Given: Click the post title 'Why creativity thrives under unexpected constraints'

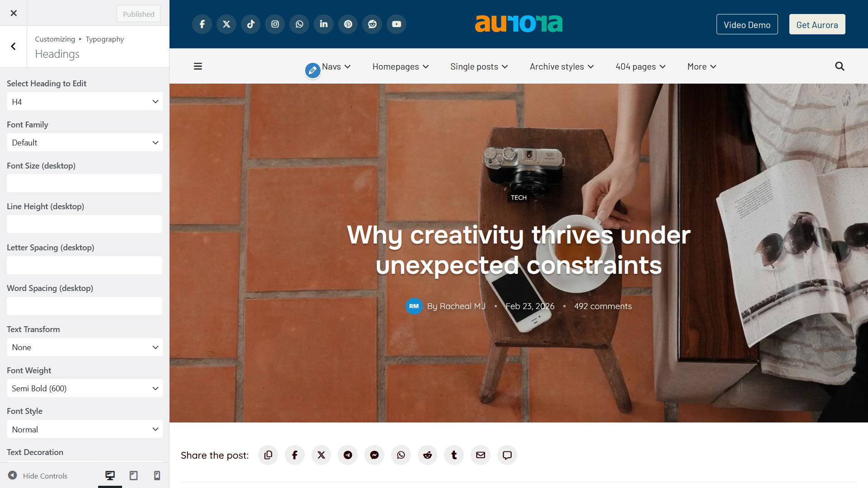Looking at the screenshot, I should (519, 250).
